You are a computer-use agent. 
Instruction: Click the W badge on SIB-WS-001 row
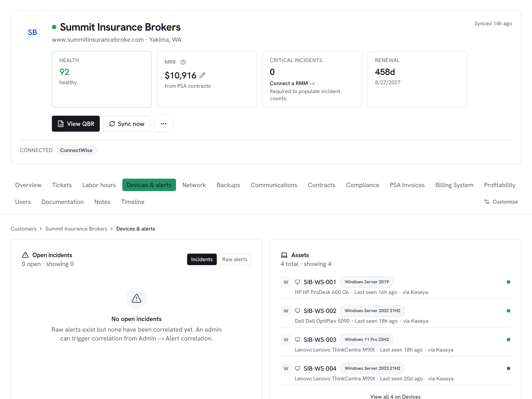tap(286, 282)
